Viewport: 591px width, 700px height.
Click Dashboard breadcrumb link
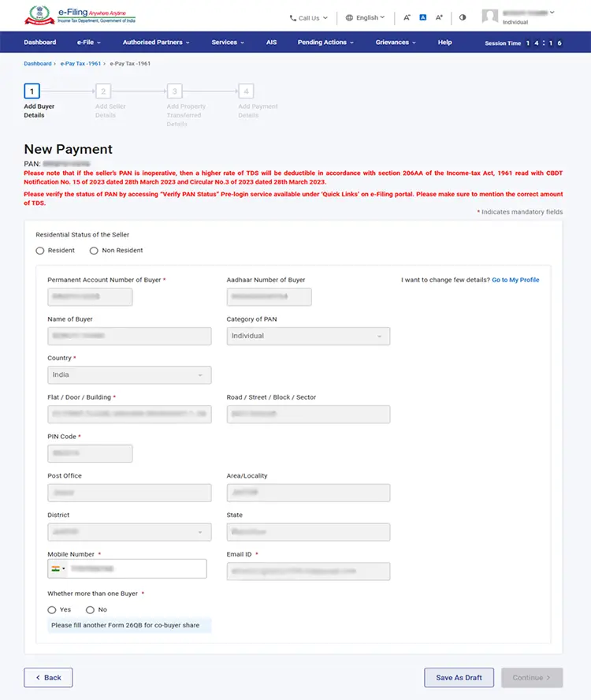[x=38, y=64]
